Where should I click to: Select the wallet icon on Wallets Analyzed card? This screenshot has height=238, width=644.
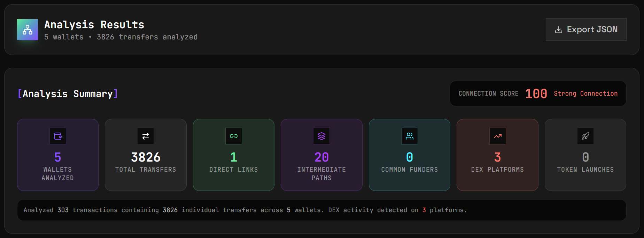[57, 136]
